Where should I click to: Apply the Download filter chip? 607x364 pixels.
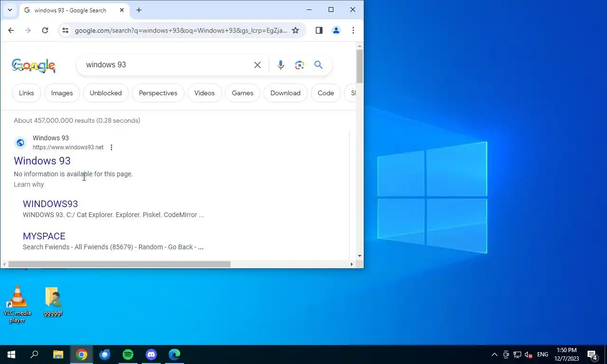285,93
